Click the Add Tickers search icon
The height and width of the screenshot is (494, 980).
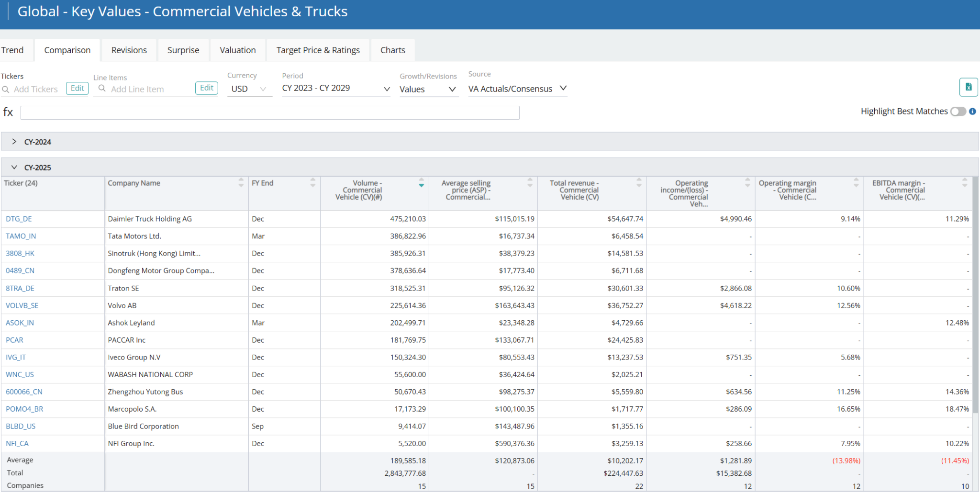click(x=6, y=90)
